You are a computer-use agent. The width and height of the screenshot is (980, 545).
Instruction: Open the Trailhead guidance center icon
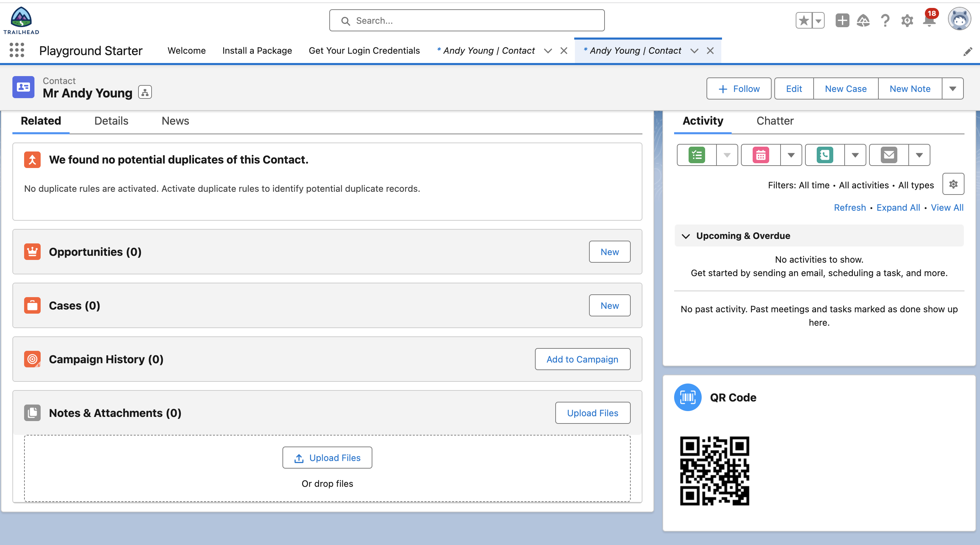(x=863, y=21)
